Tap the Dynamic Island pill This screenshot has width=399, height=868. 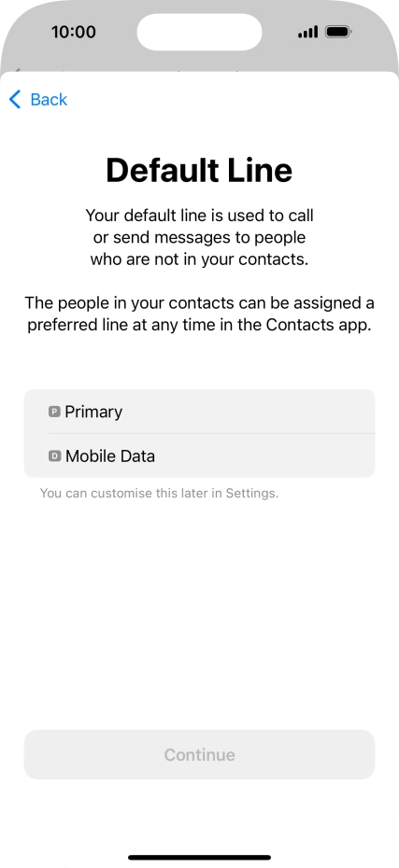(200, 32)
